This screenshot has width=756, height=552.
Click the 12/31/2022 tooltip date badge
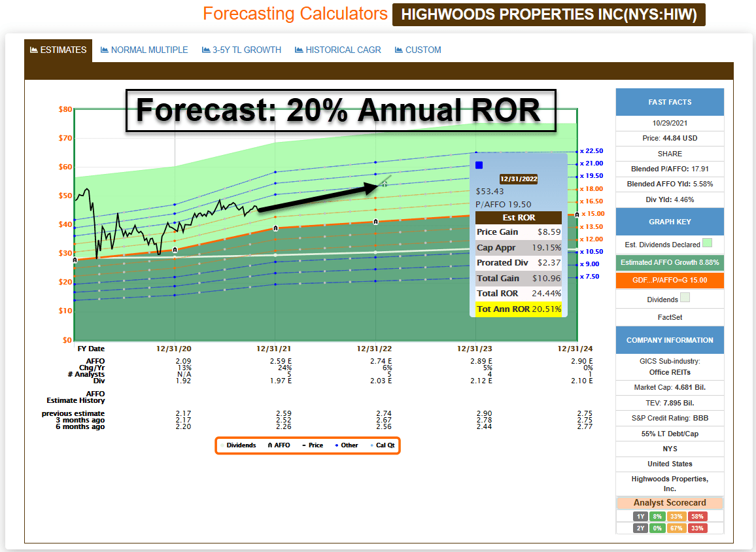coord(519,179)
